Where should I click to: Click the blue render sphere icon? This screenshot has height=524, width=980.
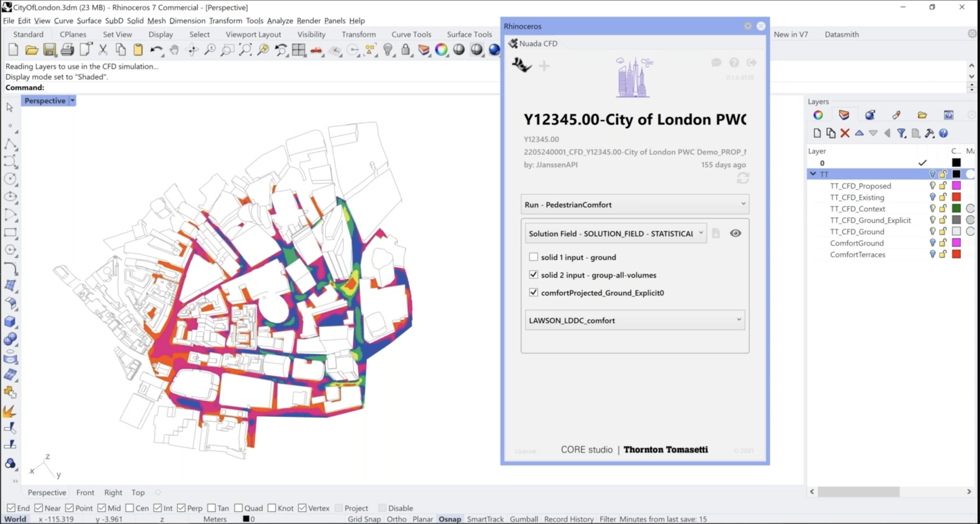(x=494, y=50)
